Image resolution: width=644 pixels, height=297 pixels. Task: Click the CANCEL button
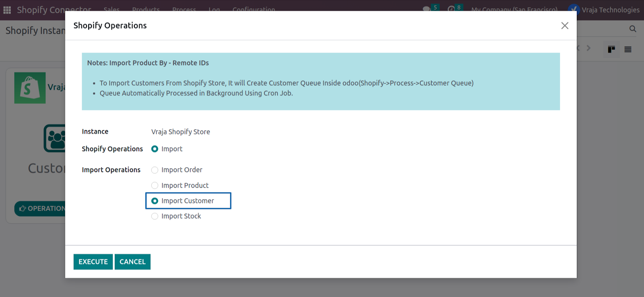coord(132,262)
